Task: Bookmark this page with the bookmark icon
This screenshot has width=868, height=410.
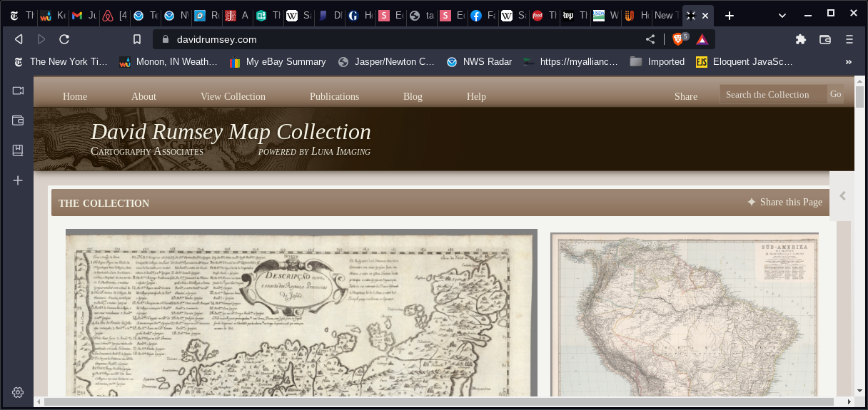Action: pyautogui.click(x=137, y=39)
